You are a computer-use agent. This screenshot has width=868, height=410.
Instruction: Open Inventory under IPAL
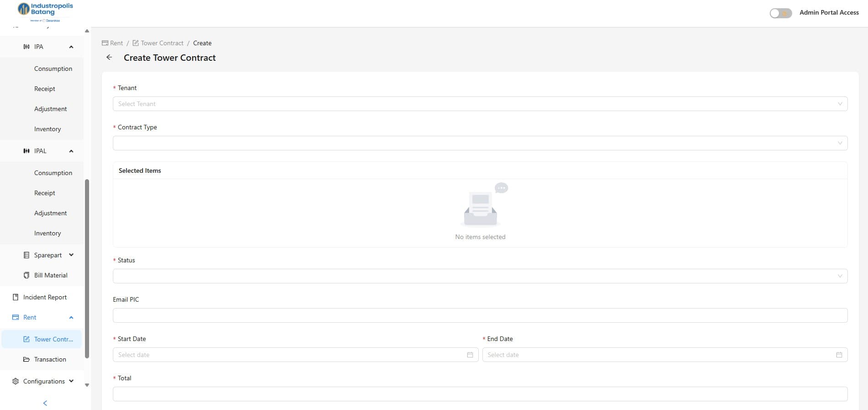click(x=48, y=233)
